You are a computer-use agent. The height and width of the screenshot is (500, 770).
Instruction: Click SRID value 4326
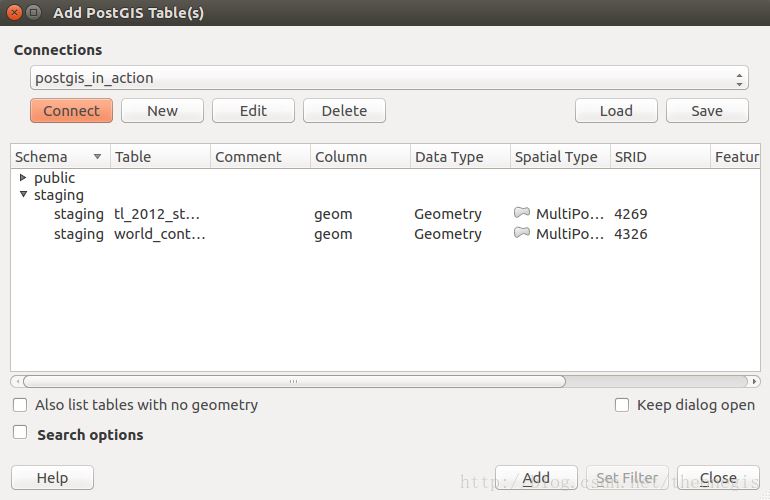[x=631, y=234]
